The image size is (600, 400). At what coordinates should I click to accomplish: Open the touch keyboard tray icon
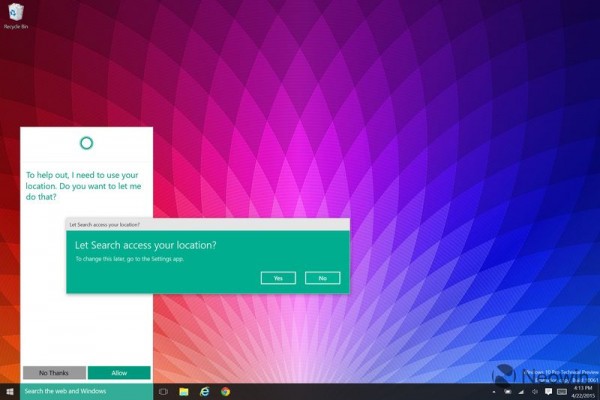(562, 392)
